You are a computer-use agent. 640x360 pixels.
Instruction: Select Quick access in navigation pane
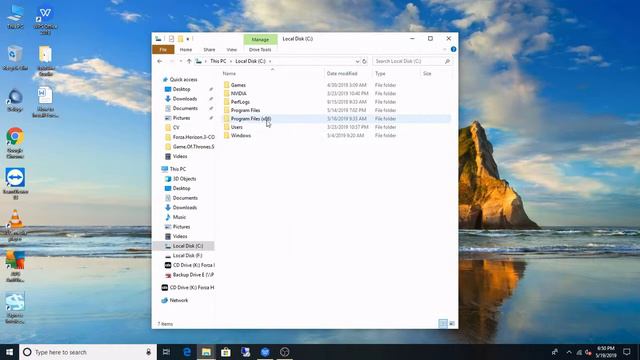pos(183,80)
